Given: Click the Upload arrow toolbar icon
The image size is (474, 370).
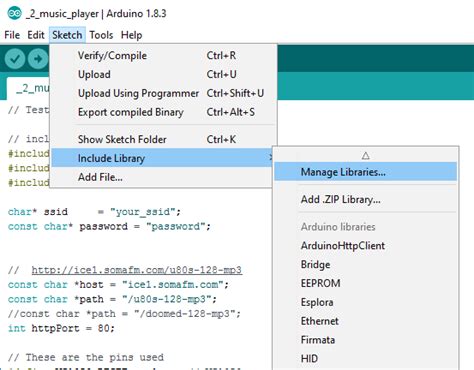Looking at the screenshot, I should (x=38, y=59).
